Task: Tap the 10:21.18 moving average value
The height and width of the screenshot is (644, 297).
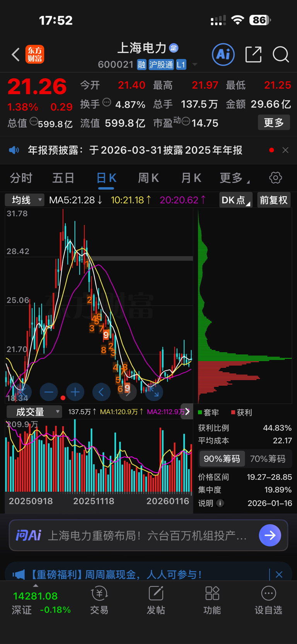Action: coord(131,200)
